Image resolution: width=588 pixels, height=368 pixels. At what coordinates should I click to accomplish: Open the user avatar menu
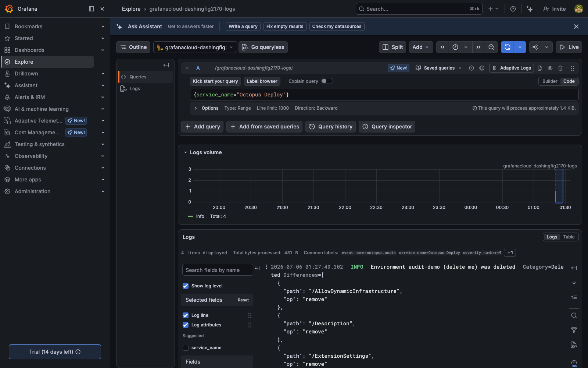[x=579, y=9]
